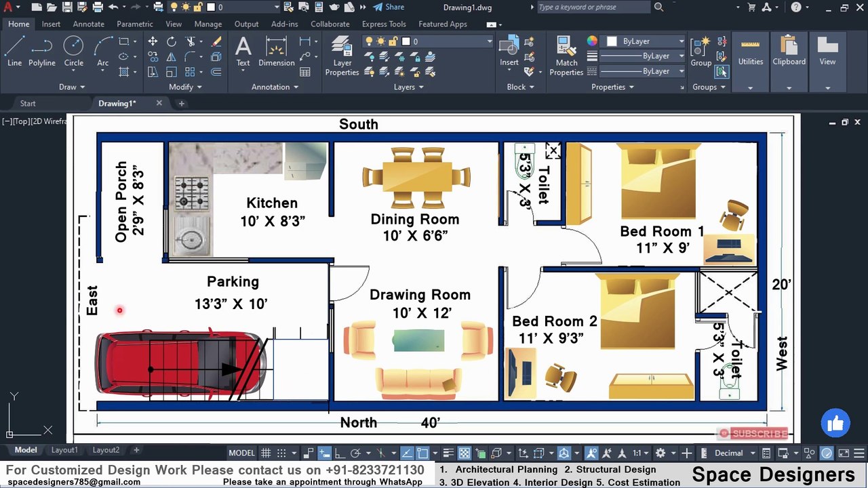
Task: Click the Move tool in Modify panel
Action: point(153,41)
